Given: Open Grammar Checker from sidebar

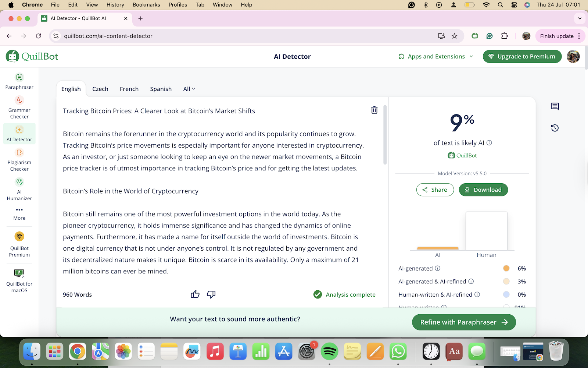Looking at the screenshot, I should 19,107.
